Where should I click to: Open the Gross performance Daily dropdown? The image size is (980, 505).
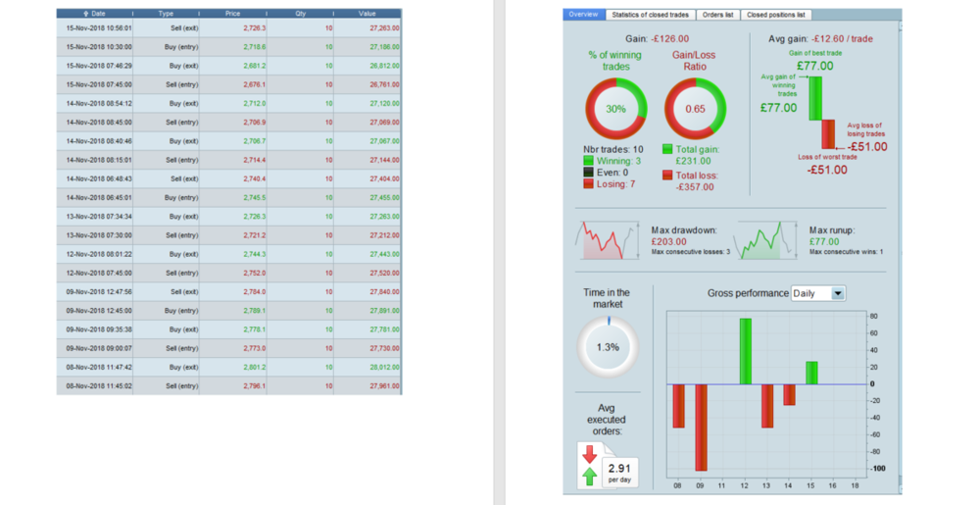point(837,293)
